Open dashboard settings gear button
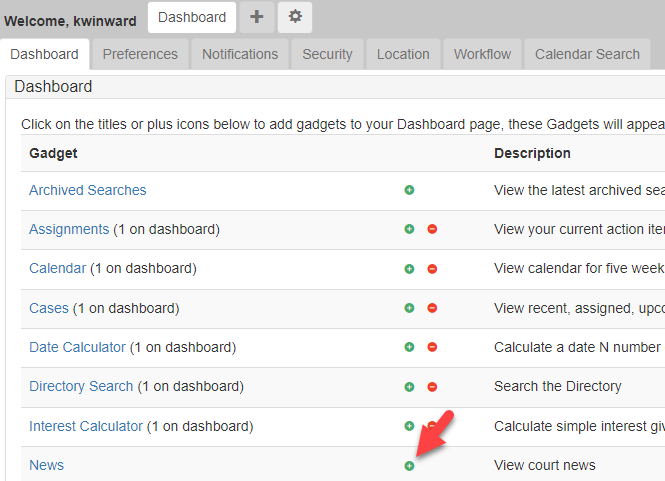665x481 pixels. tap(294, 17)
